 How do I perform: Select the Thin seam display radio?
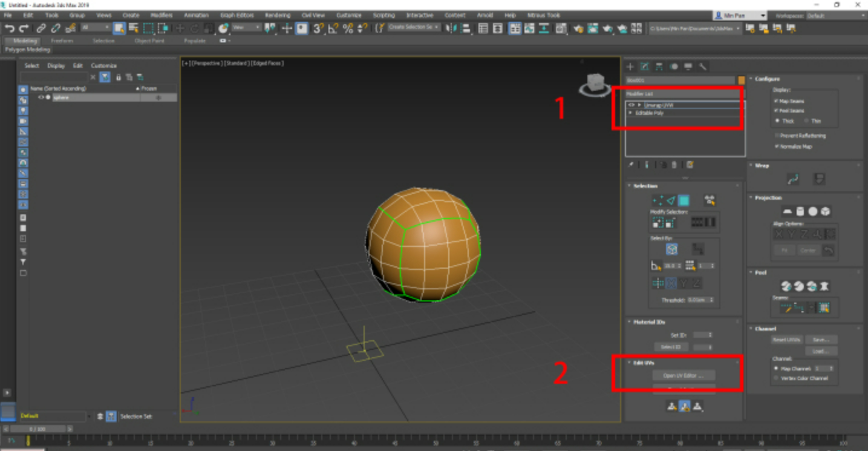(808, 121)
